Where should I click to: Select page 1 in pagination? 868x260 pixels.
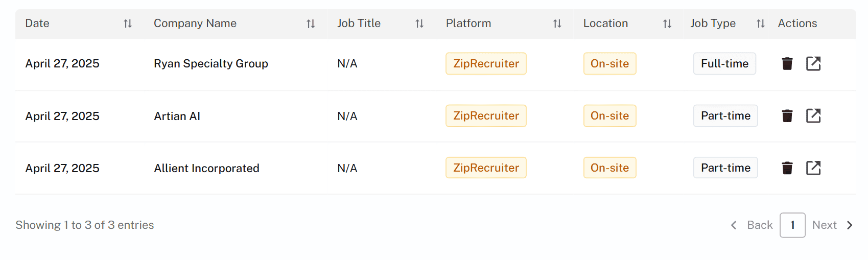pos(792,225)
